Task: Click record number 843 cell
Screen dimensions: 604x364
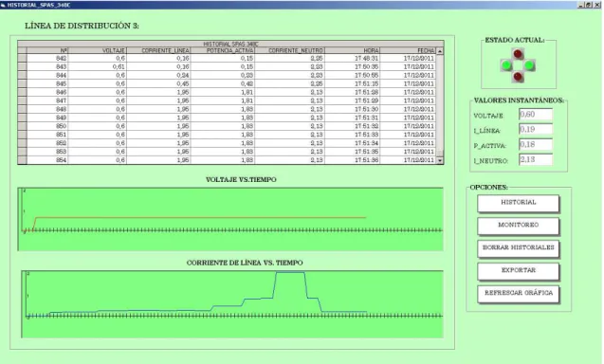Action: 47,66
